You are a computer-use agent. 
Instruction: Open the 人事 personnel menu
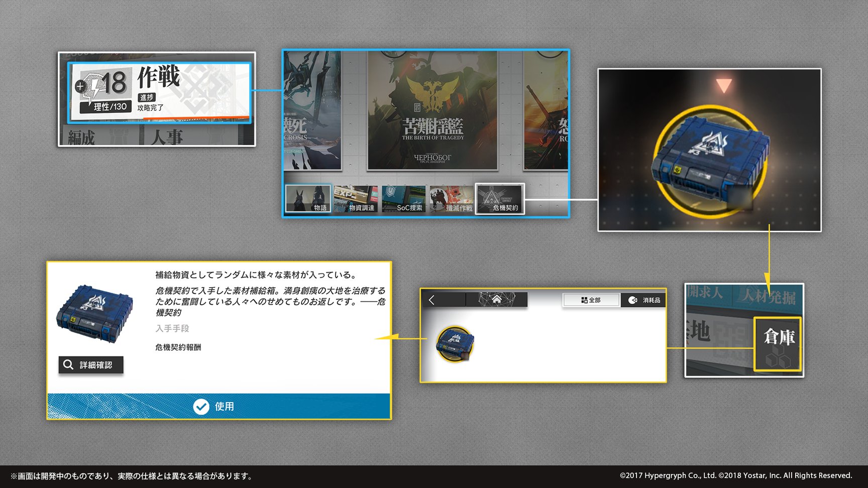167,136
